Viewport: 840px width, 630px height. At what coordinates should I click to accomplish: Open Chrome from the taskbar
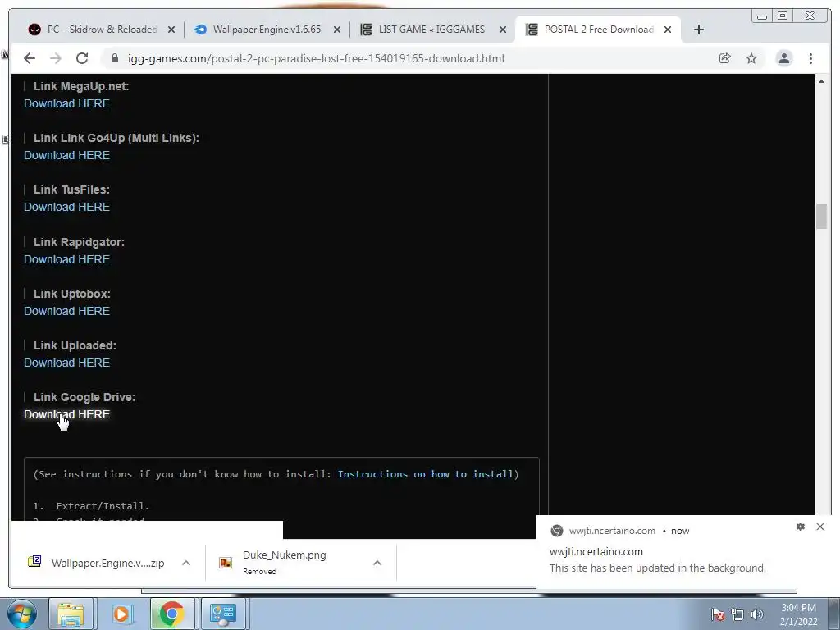171,614
